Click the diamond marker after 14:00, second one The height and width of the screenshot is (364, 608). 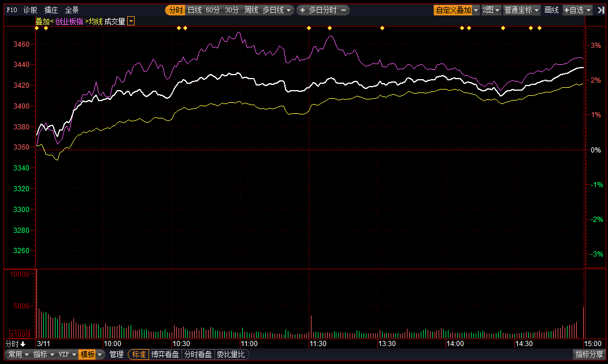469,28
